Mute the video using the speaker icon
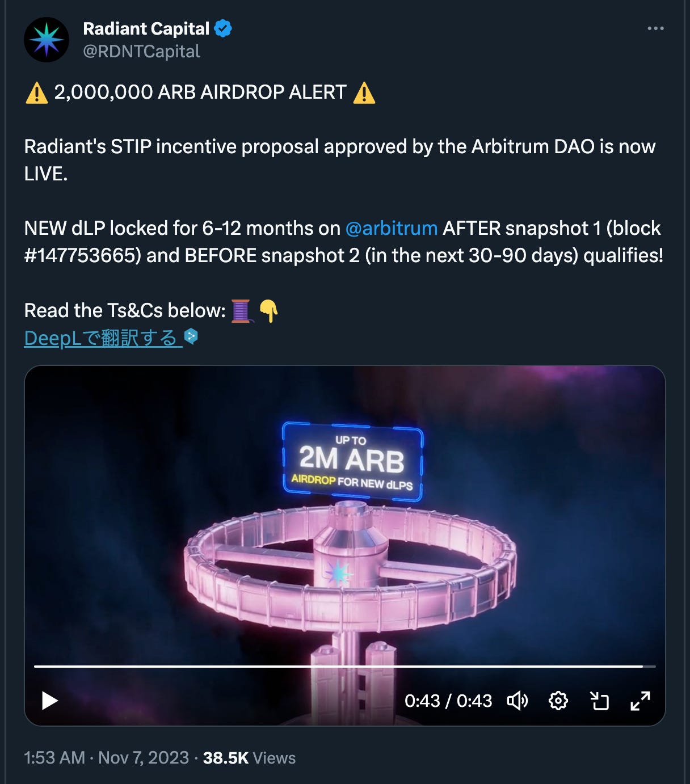This screenshot has width=690, height=784. pos(517,701)
